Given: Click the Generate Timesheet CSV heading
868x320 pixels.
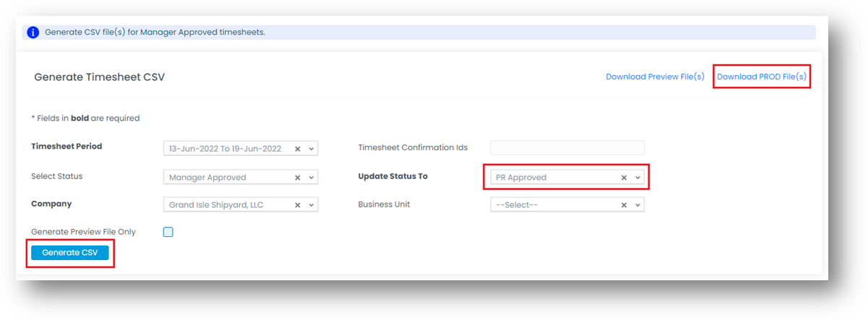Looking at the screenshot, I should tap(100, 77).
